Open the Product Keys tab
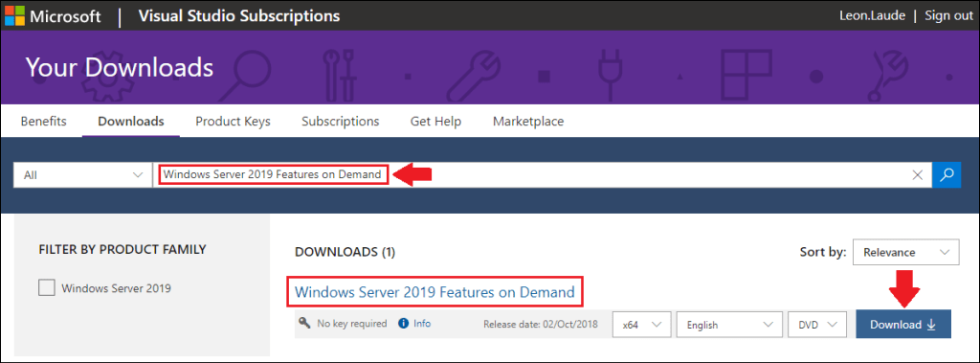This screenshot has width=980, height=363. coord(234,121)
